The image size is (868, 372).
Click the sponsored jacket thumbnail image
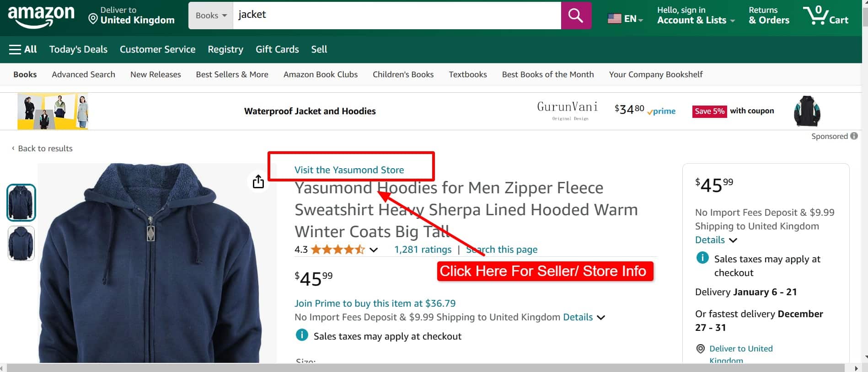click(x=807, y=111)
